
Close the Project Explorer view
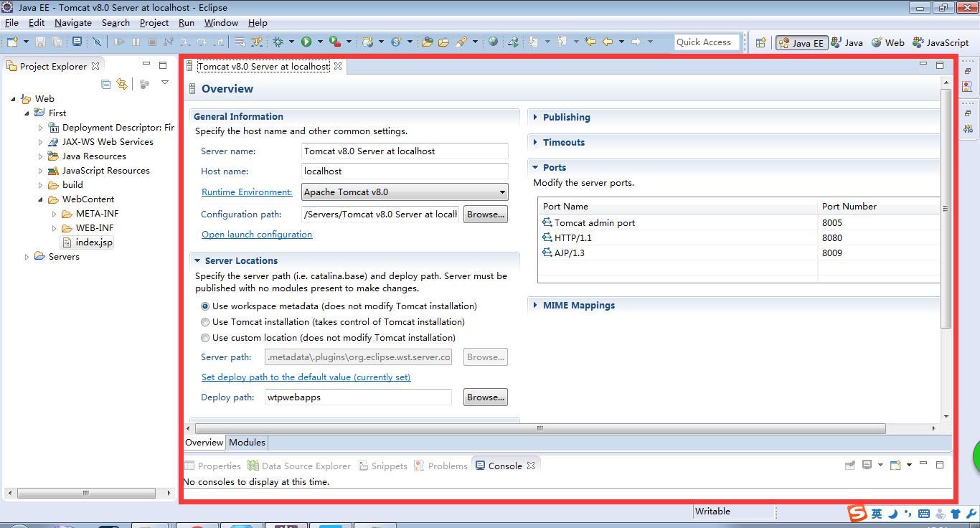pyautogui.click(x=95, y=66)
